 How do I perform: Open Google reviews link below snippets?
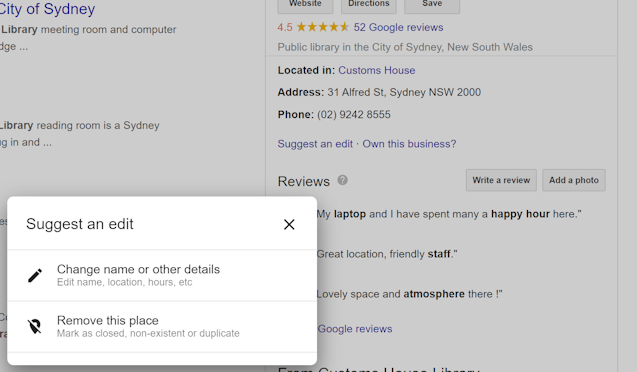(355, 329)
